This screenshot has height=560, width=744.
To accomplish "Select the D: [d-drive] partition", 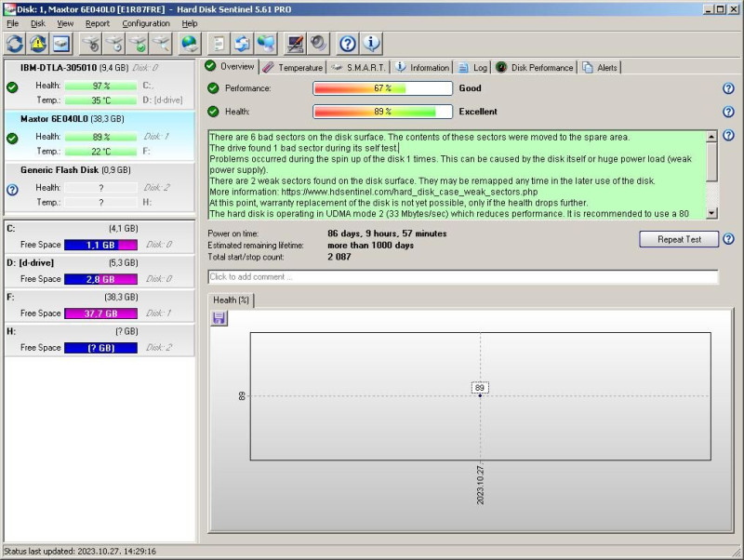I will [x=100, y=271].
